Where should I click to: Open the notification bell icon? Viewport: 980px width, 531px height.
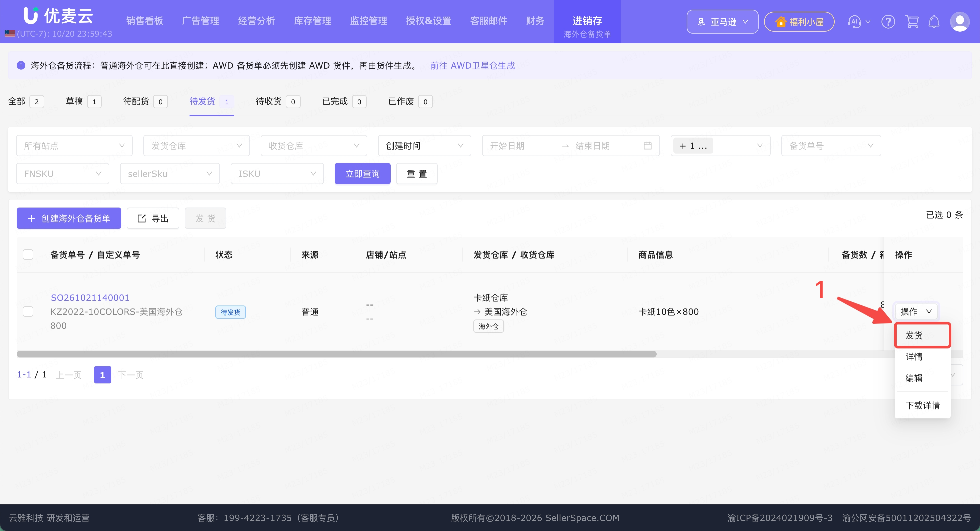coord(934,22)
